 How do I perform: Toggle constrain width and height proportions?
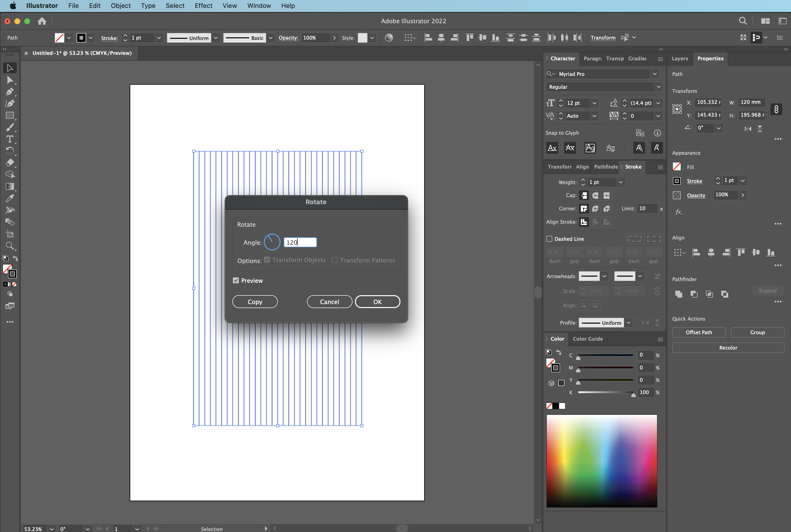(776, 109)
